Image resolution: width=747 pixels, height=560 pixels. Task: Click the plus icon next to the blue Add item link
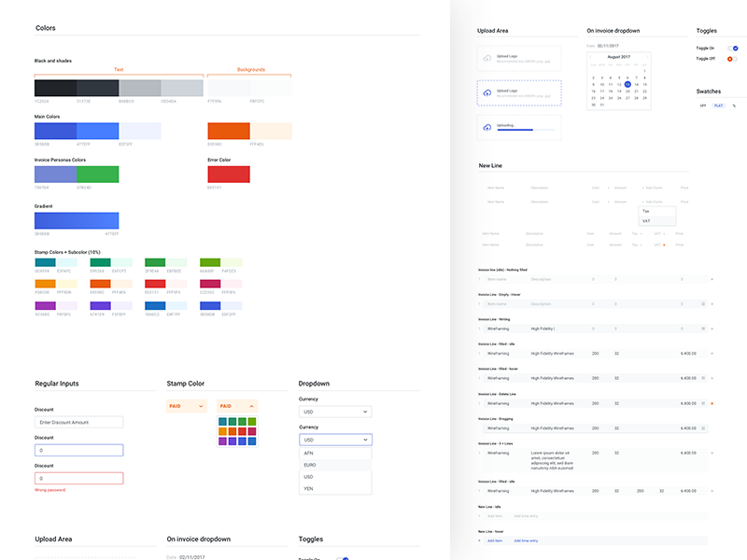480,540
